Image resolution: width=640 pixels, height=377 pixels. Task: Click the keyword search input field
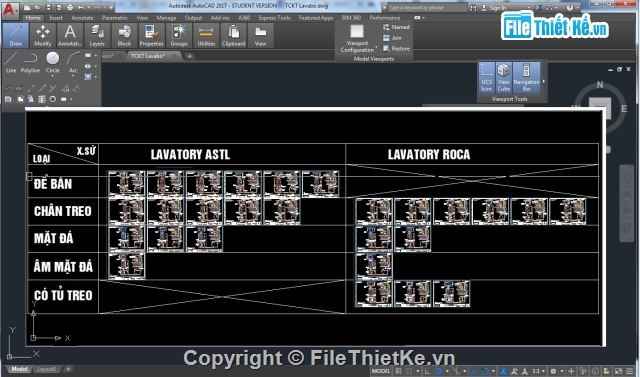[427, 8]
